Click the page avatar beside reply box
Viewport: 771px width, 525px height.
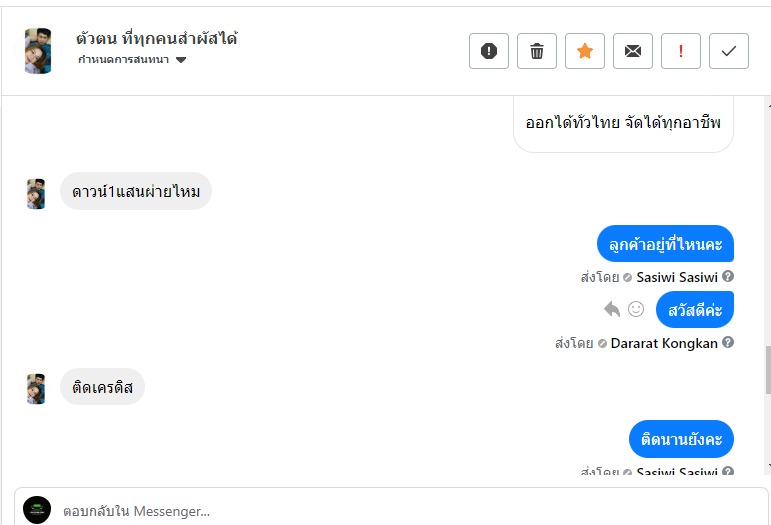click(37, 510)
